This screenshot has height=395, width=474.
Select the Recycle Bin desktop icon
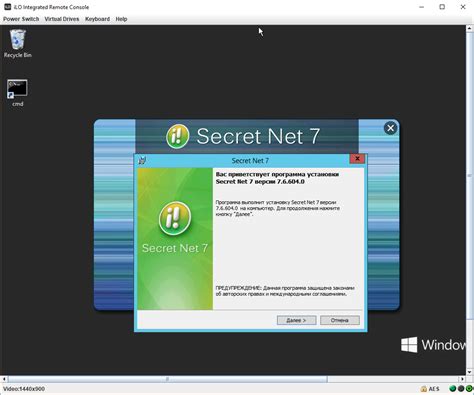click(18, 44)
